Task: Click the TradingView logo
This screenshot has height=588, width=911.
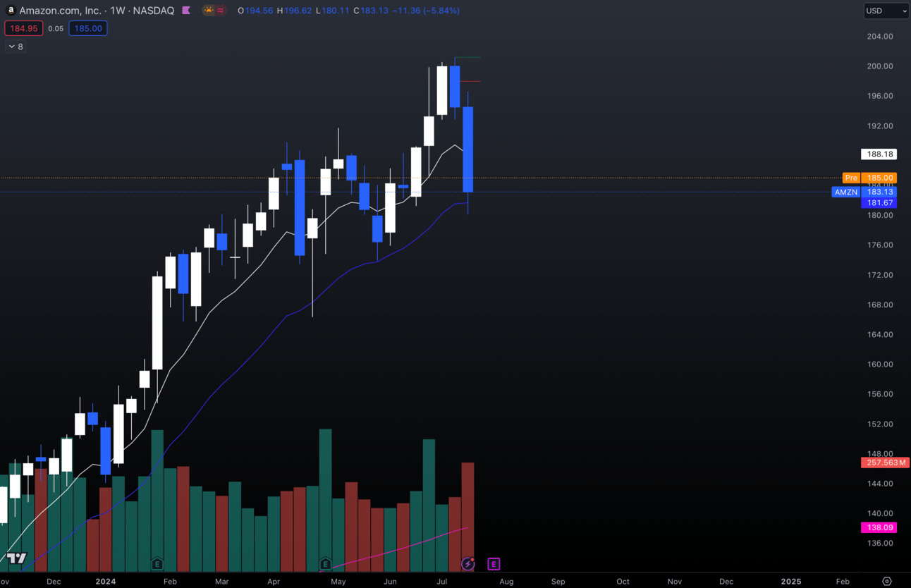Action: (x=16, y=558)
